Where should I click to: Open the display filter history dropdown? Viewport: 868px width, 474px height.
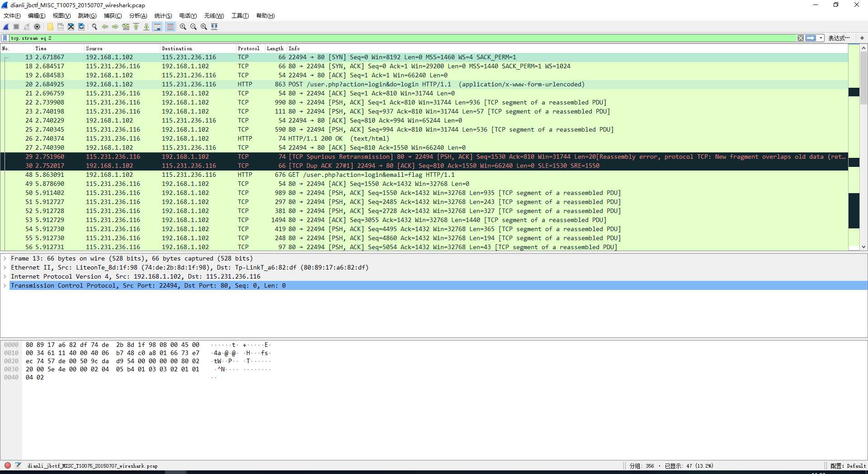[x=821, y=38]
